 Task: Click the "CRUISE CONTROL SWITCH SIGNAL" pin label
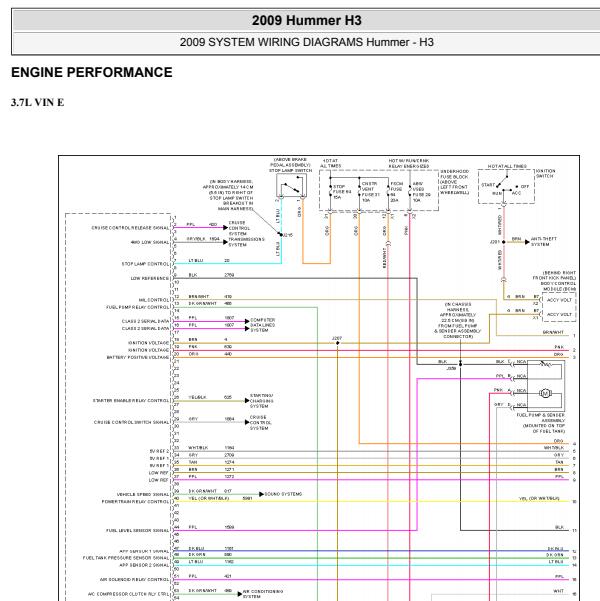coord(132,422)
